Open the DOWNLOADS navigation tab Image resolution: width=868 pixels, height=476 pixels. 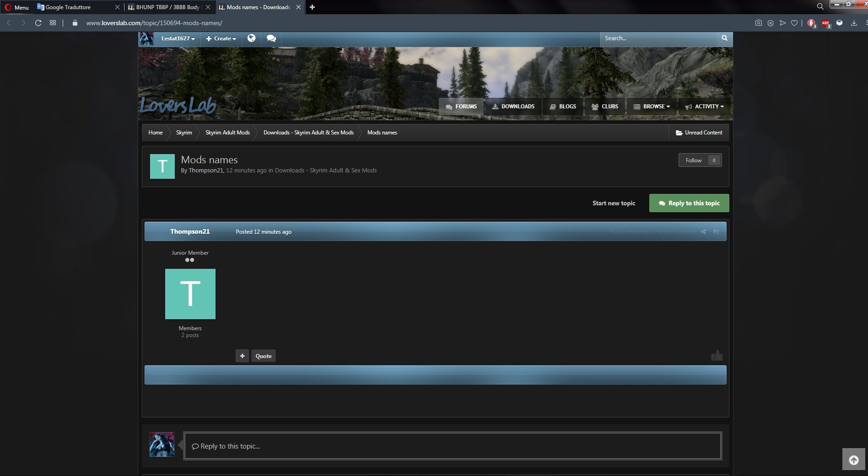coord(513,107)
